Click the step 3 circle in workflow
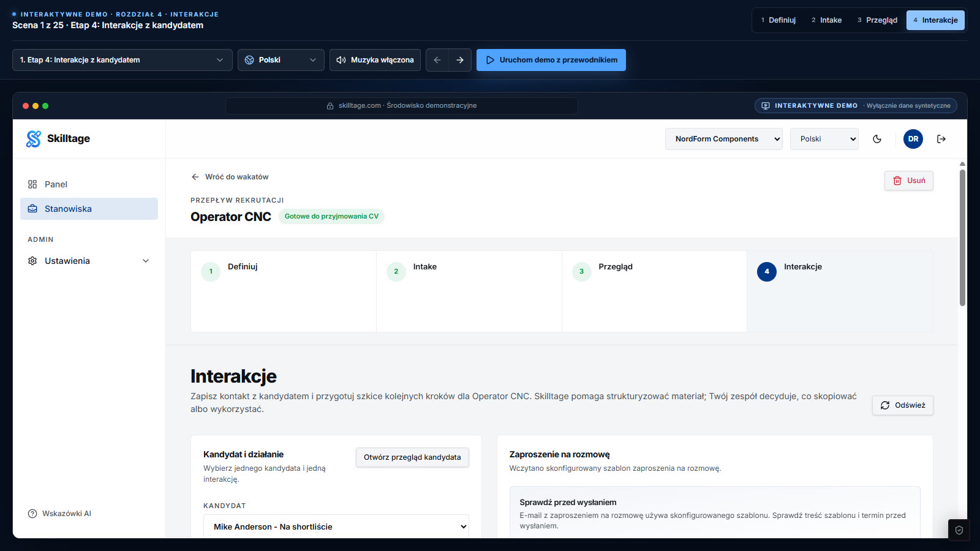Image resolution: width=980 pixels, height=551 pixels. [582, 271]
